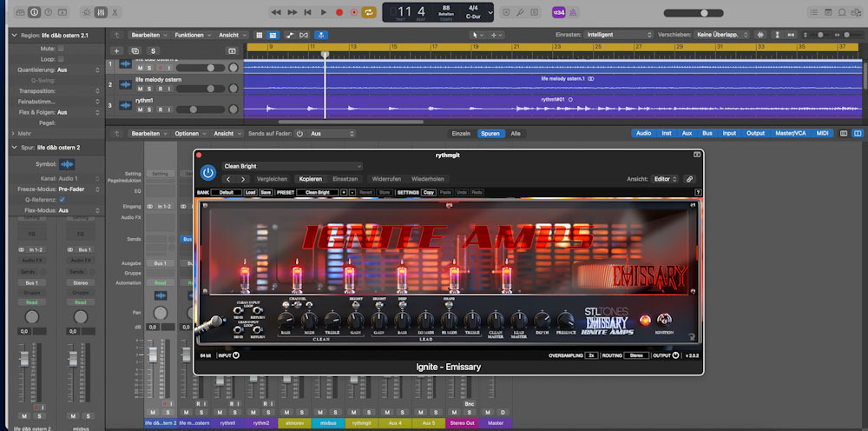
Task: Toggle the Inspector icon in the control bar
Action: click(35, 11)
